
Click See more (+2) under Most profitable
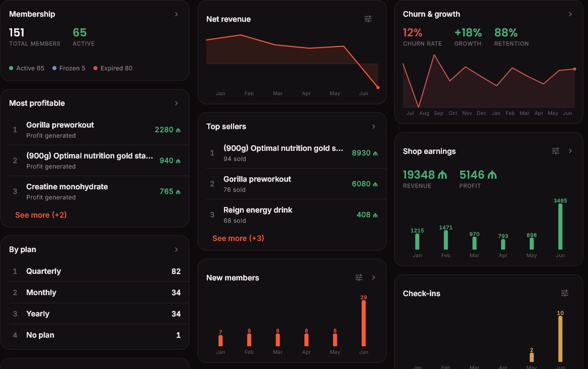[x=41, y=215]
